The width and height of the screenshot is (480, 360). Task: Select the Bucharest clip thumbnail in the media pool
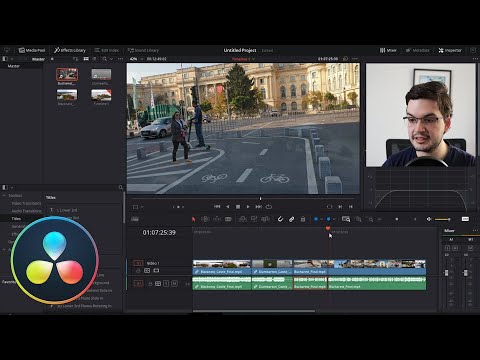click(67, 75)
